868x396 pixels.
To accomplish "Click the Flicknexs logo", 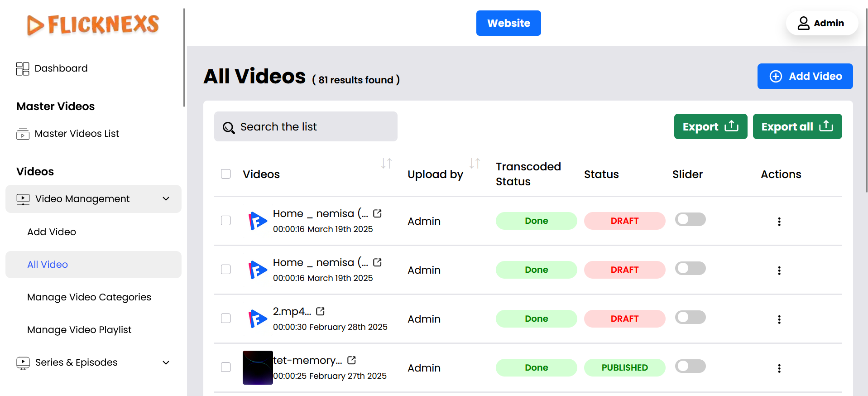I will [x=93, y=24].
